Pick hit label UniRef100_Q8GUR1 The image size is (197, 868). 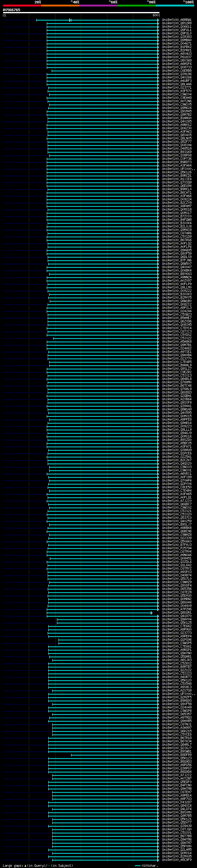click(176, 612)
